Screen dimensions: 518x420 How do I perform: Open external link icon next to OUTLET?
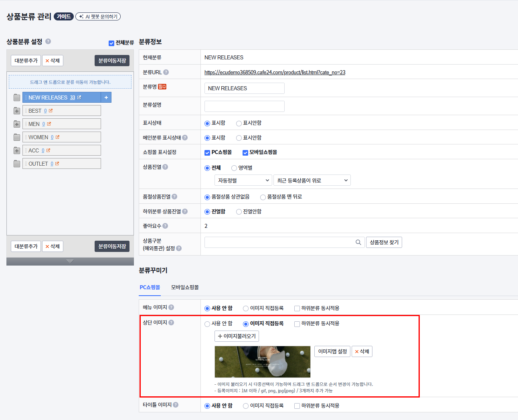[57, 164]
